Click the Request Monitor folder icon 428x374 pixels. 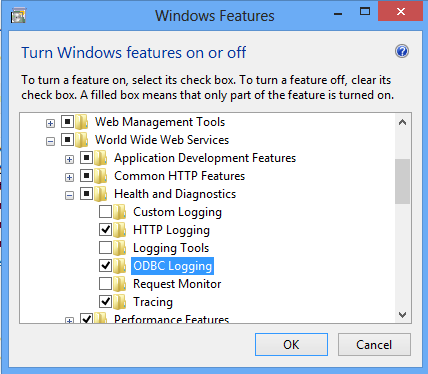pyautogui.click(x=119, y=284)
